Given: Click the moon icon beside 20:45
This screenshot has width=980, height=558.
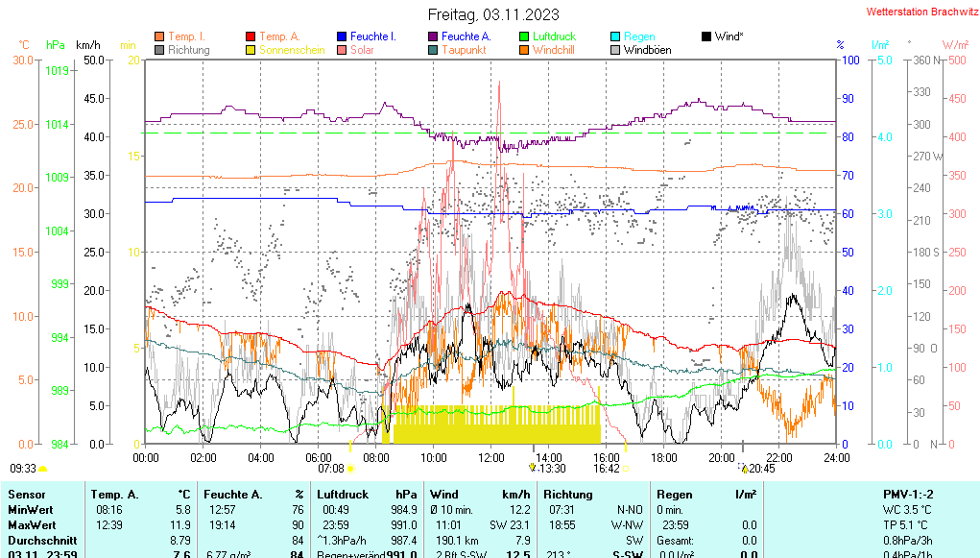Looking at the screenshot, I should point(744,468).
